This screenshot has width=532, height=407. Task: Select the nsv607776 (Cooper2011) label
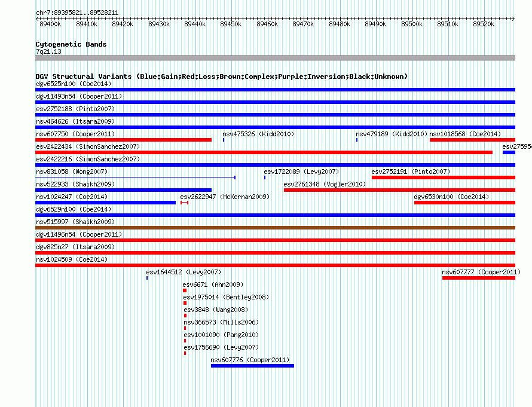point(250,360)
